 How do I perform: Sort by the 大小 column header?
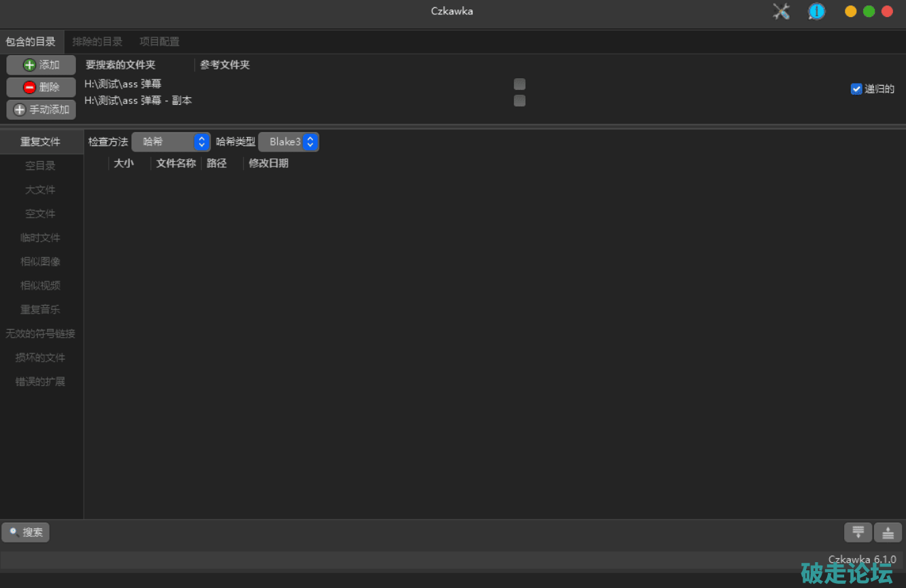pos(124,163)
